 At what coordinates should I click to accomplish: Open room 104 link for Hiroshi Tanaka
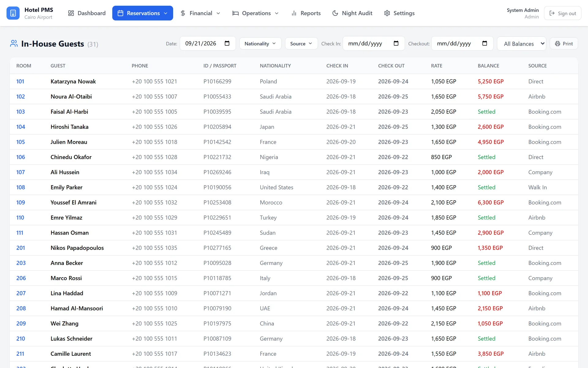(x=21, y=127)
